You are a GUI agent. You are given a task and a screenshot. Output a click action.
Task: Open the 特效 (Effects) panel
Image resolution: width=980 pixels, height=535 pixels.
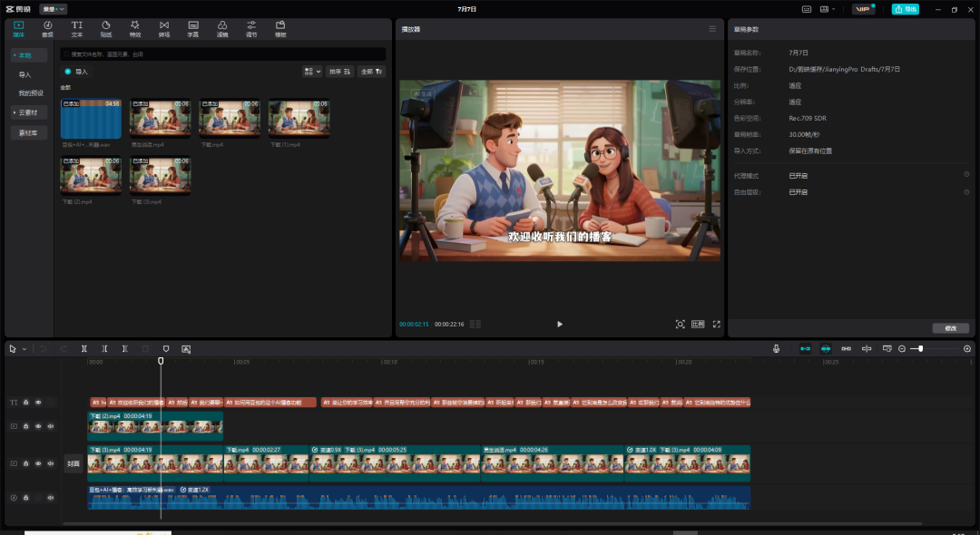coord(135,28)
